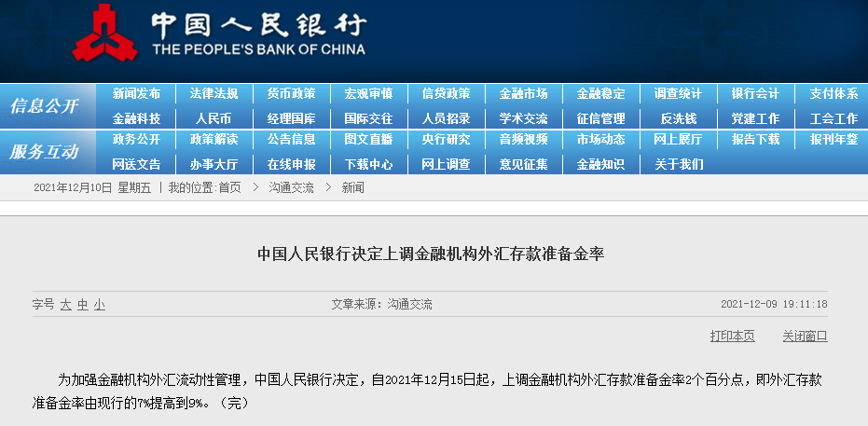The height and width of the screenshot is (426, 868).
Task: Go to 图文直播 page
Action: coord(368,140)
